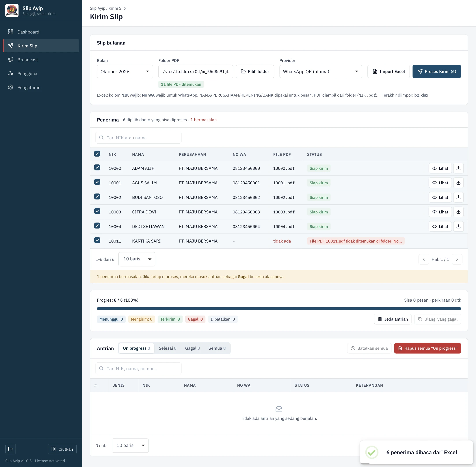The image size is (476, 467).
Task: Go to Pengguna user management
Action: tap(41, 74)
